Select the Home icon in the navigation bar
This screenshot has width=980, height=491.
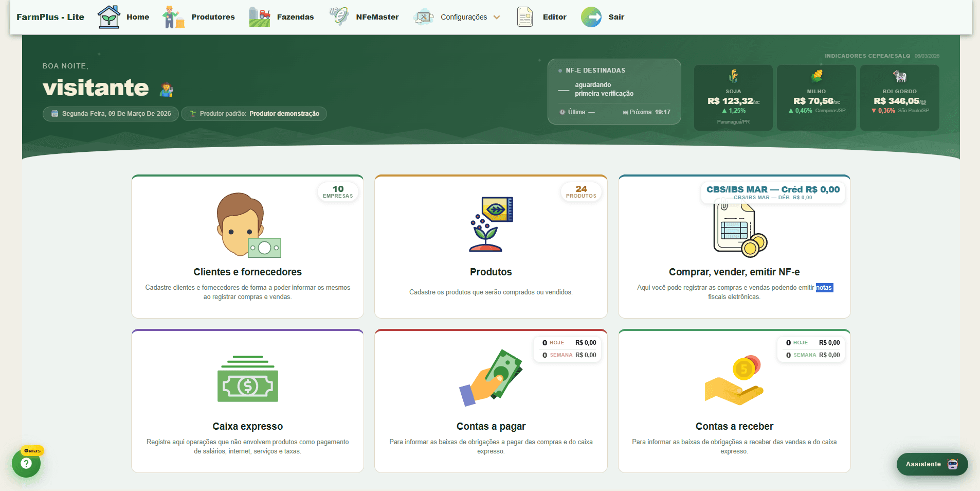(x=109, y=16)
